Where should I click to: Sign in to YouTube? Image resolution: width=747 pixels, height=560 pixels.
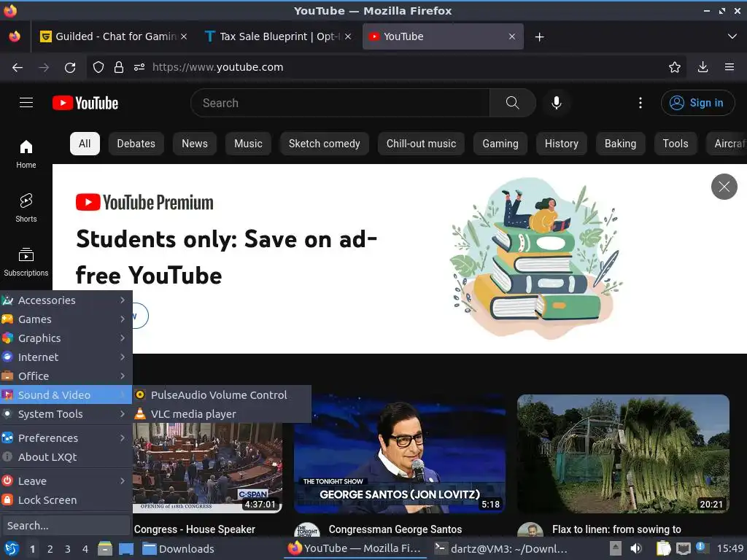[x=698, y=103]
